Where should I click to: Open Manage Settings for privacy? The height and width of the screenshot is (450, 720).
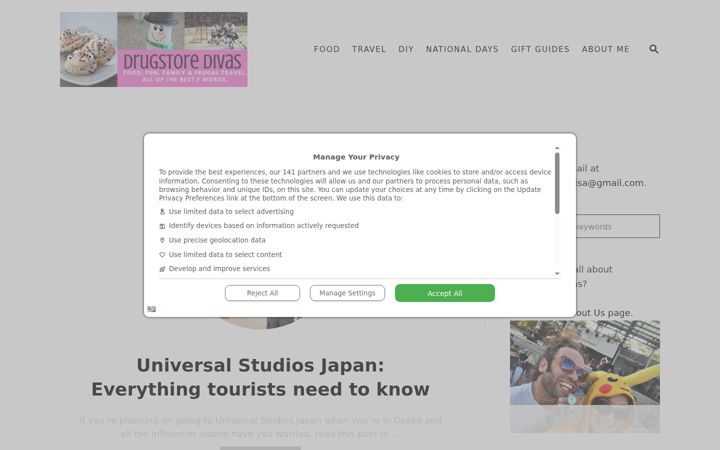tap(347, 293)
